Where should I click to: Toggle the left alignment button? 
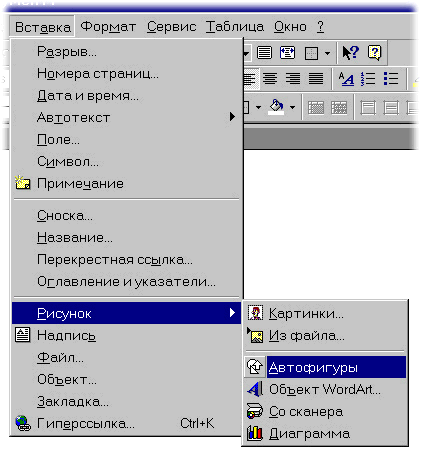tap(250, 79)
